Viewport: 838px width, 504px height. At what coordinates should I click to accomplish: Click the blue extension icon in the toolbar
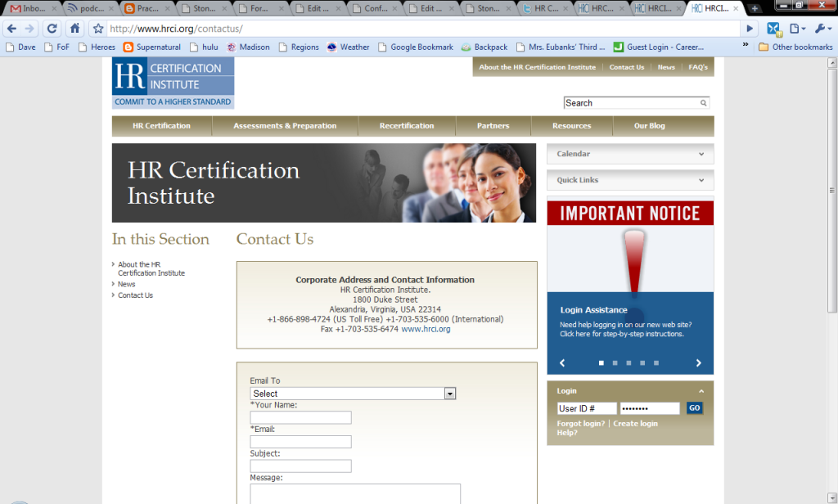coord(774,29)
